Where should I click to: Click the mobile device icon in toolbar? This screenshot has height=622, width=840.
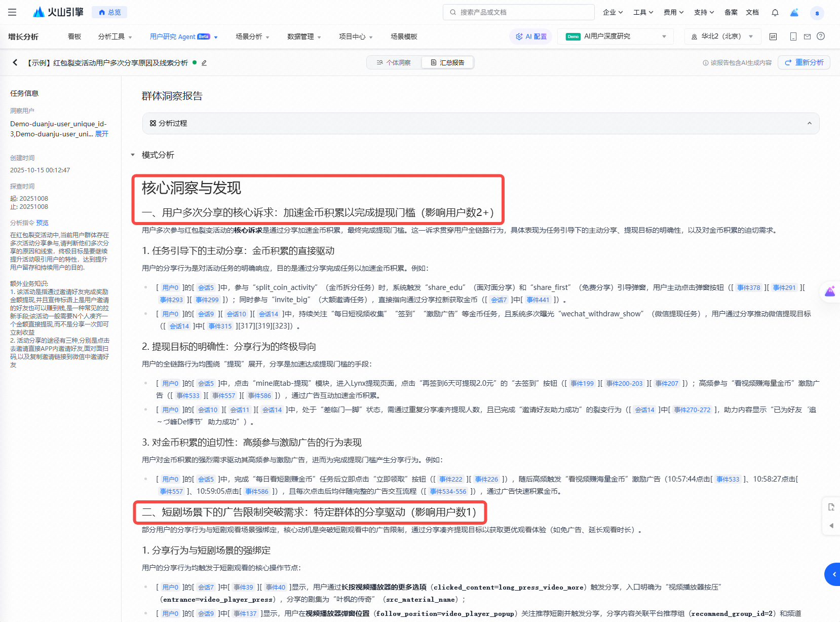tap(793, 36)
